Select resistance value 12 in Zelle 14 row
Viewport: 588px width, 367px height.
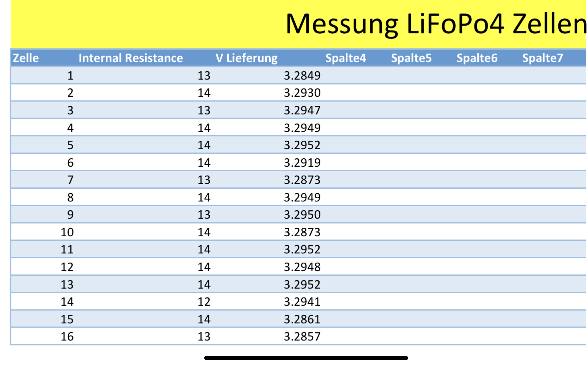(204, 302)
